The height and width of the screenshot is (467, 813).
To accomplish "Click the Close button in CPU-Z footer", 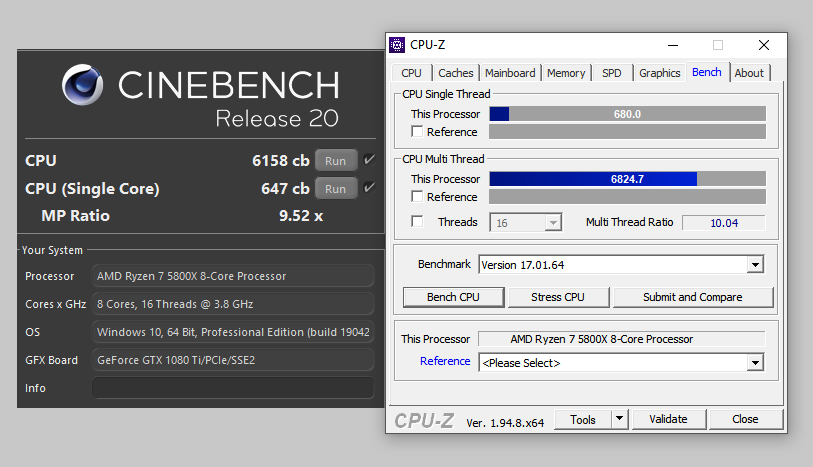I will pos(746,419).
